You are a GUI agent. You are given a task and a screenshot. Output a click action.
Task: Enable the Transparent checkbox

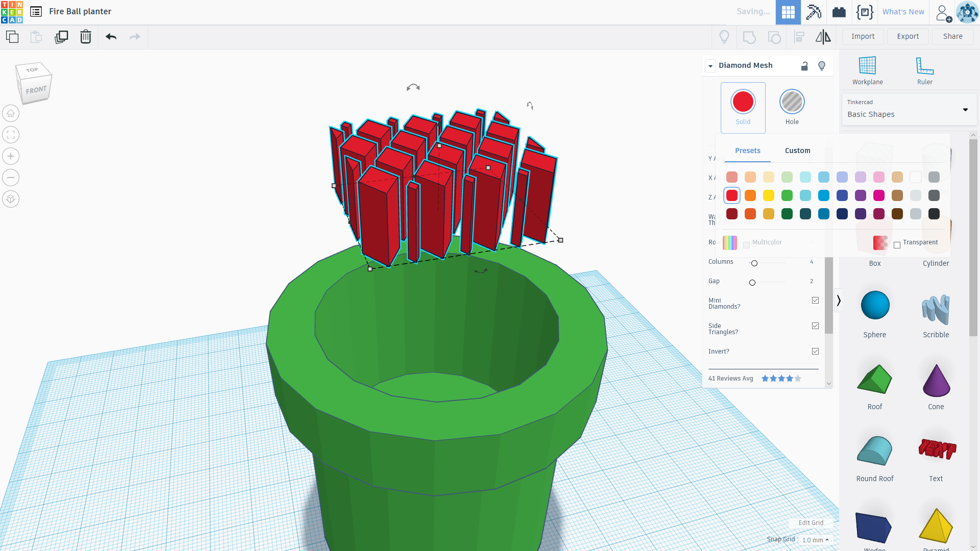click(897, 245)
